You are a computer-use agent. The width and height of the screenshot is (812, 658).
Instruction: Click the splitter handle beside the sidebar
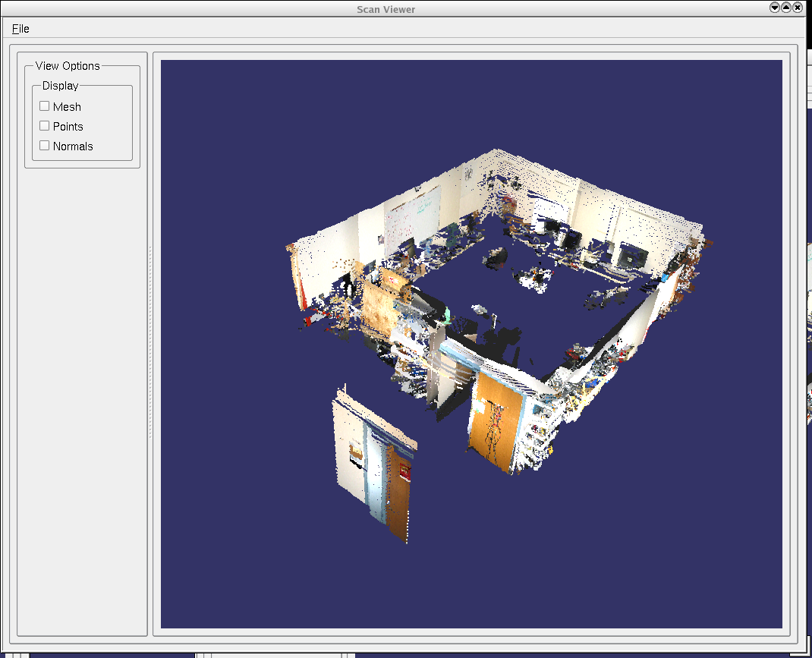click(150, 342)
